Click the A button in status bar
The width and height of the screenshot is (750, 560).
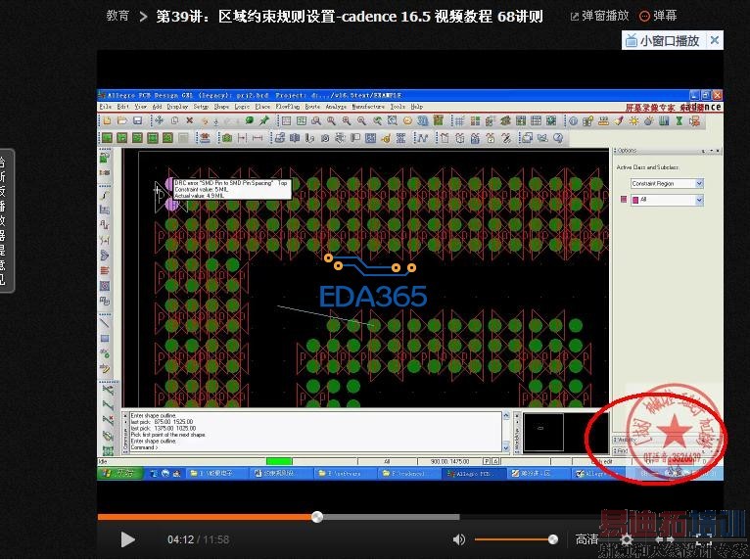495,461
